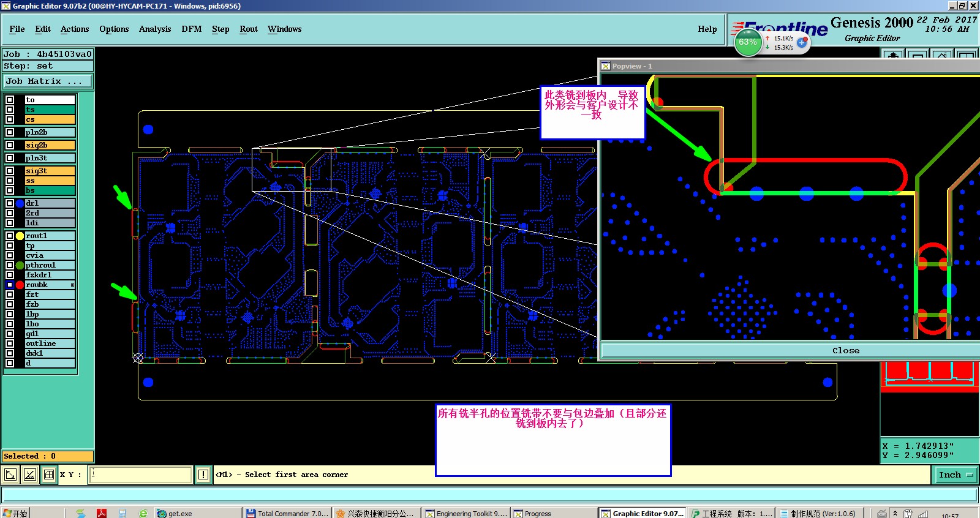Screen dimensions: 980x518
Task: Toggle checkbox for layer drl
Action: [10, 203]
